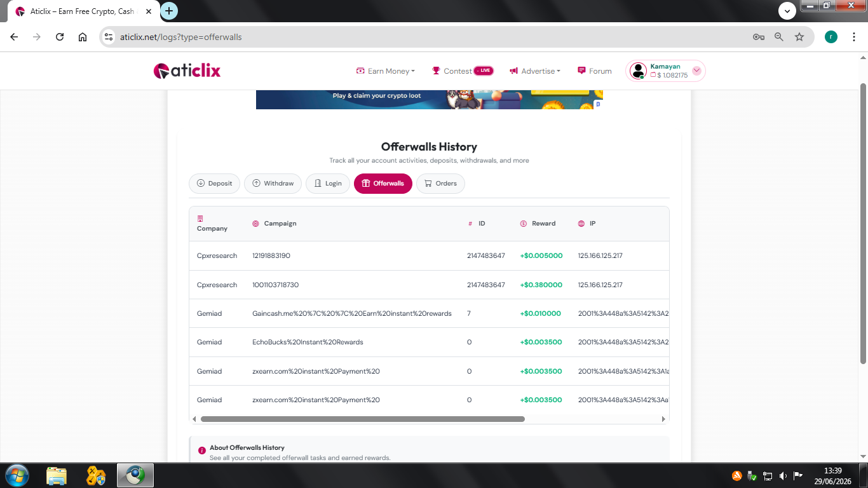The height and width of the screenshot is (488, 868).
Task: Open the yellow tools app in taskbar
Action: point(96,475)
